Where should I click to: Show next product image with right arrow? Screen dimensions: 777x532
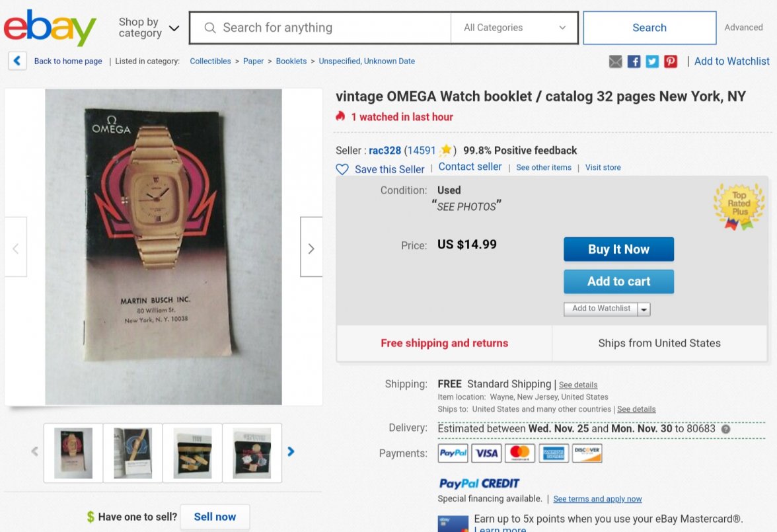click(311, 247)
